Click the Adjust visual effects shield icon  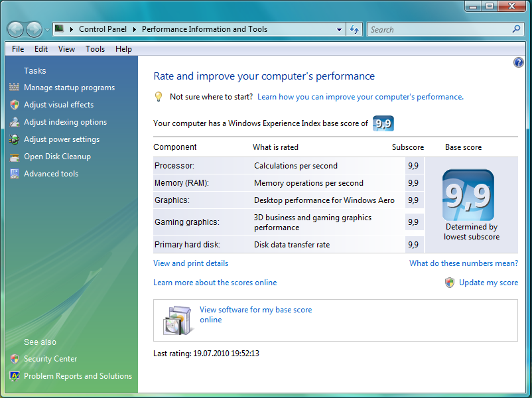coord(14,105)
